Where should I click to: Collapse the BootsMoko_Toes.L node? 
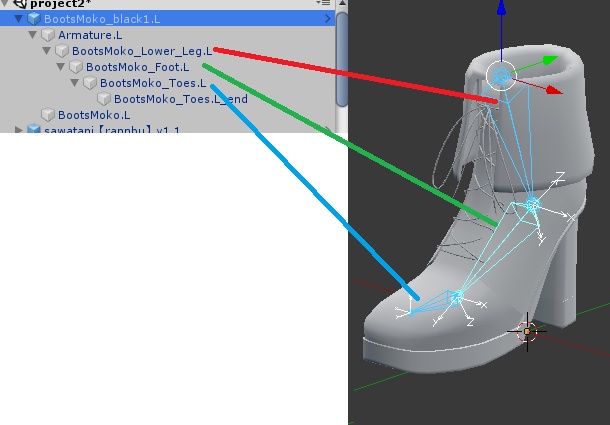click(74, 83)
